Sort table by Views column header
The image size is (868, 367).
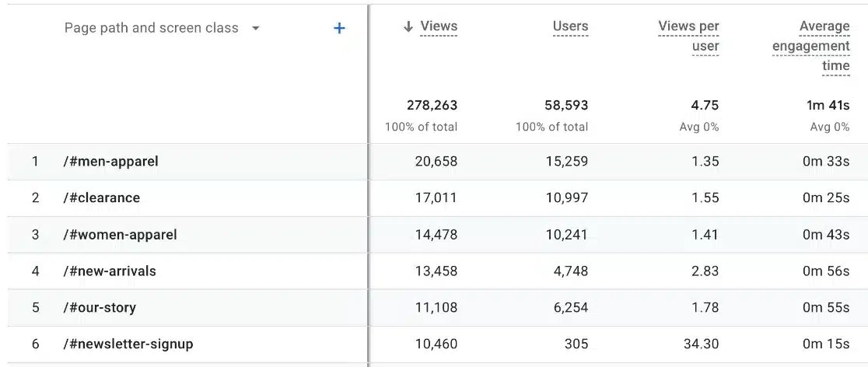439,27
